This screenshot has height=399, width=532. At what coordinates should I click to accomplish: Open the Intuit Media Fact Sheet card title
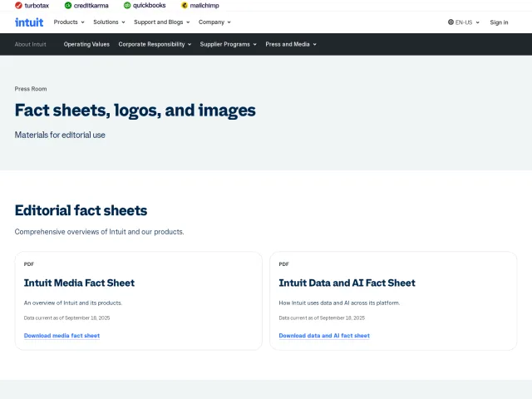pos(79,283)
